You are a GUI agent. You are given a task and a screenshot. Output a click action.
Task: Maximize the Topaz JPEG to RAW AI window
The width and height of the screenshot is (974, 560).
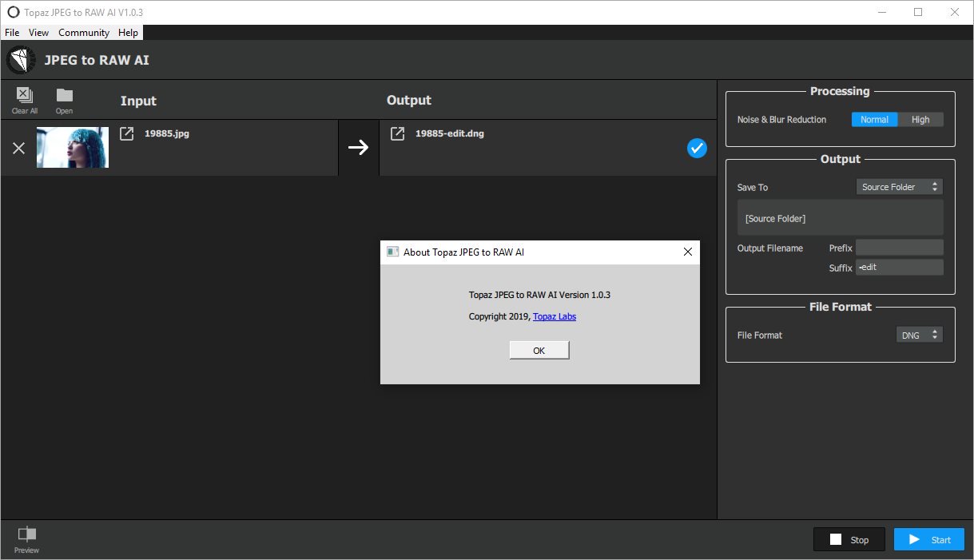point(918,12)
